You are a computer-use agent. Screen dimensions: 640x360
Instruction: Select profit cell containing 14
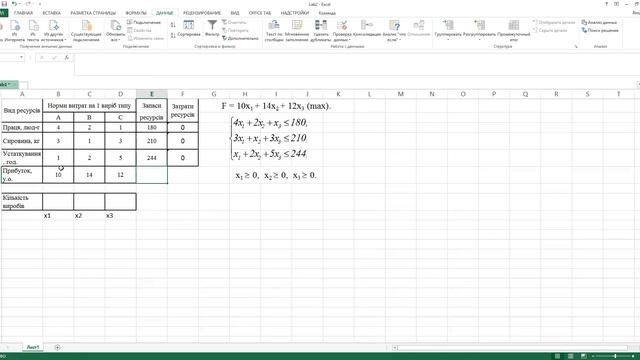click(x=89, y=175)
